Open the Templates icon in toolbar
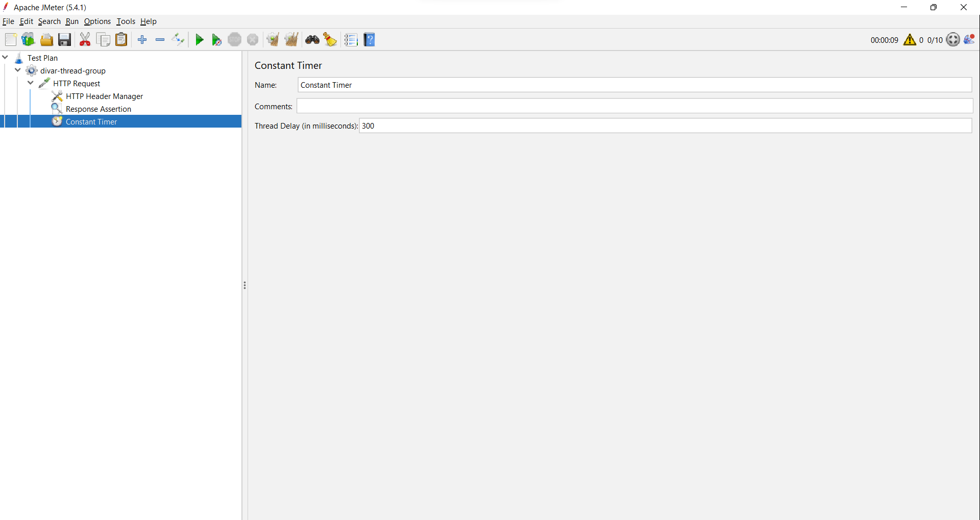 (28, 40)
